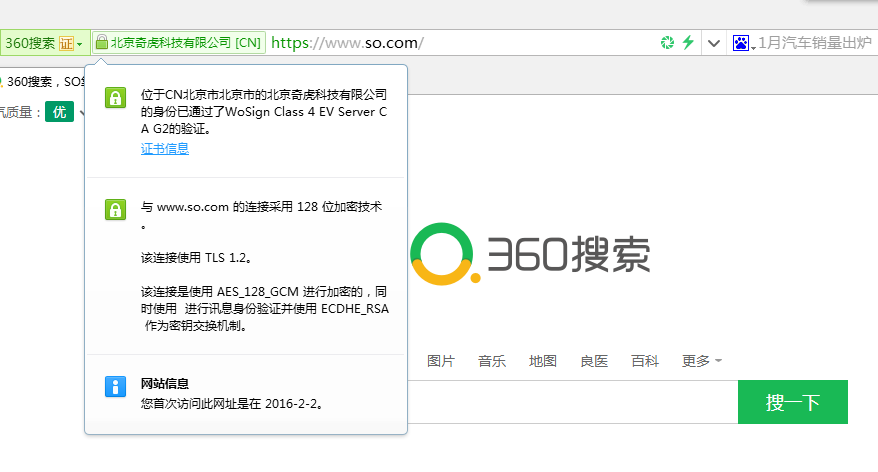The image size is (878, 472).
Task: Expand the address bar history dropdown arrow
Action: point(714,43)
